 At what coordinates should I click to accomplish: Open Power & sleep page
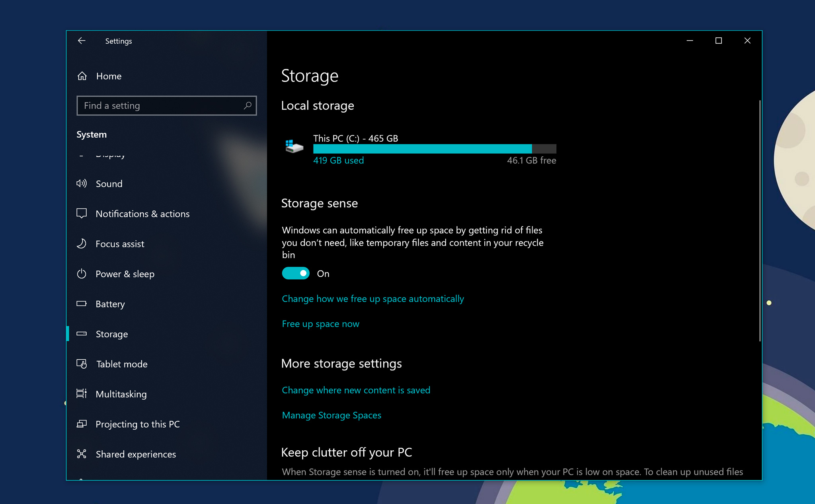click(x=167, y=274)
